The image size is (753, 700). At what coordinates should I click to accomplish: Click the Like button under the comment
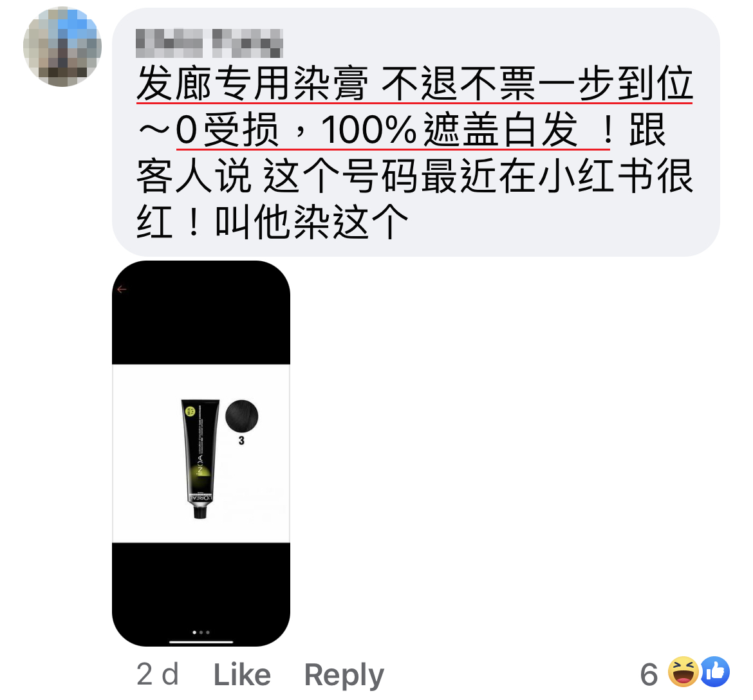pyautogui.click(x=242, y=674)
